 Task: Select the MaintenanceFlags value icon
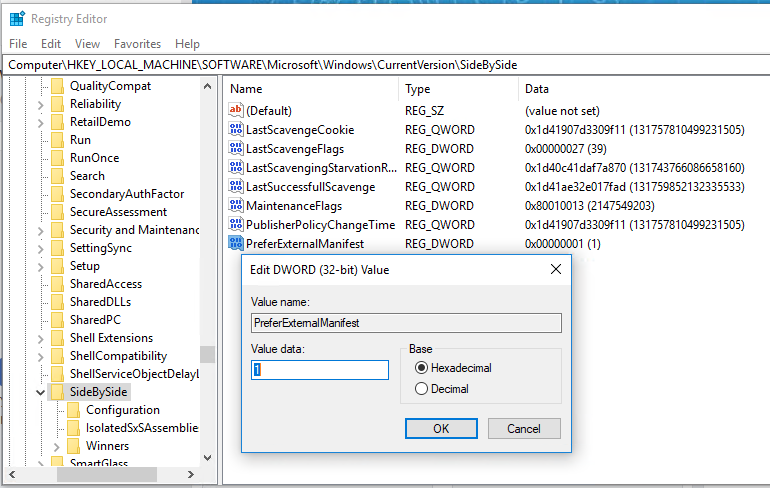pyautogui.click(x=236, y=205)
